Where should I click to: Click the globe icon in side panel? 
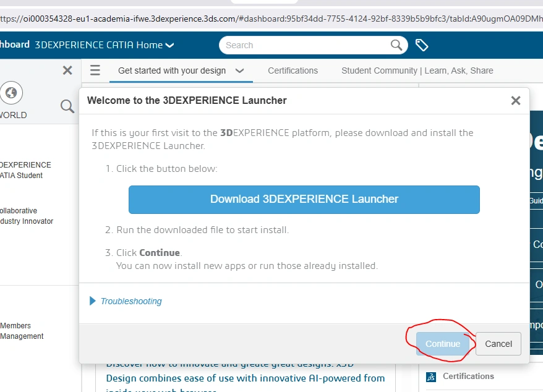[11, 93]
